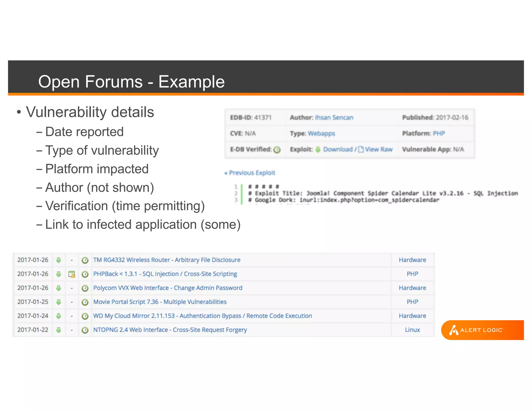Click date 2017-01-24 in WD My Cloud row

33,316
